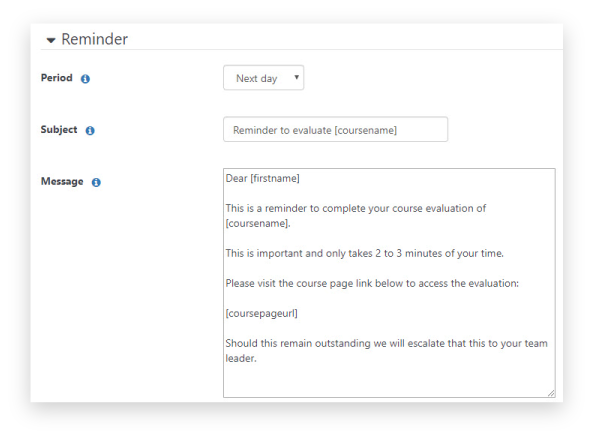Click the word 'leader.' in the message

click(241, 358)
